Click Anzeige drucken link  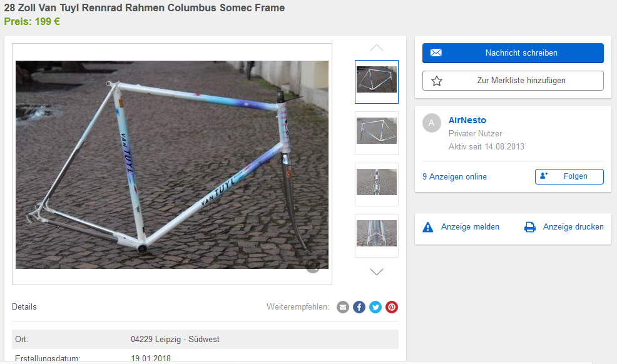[573, 227]
